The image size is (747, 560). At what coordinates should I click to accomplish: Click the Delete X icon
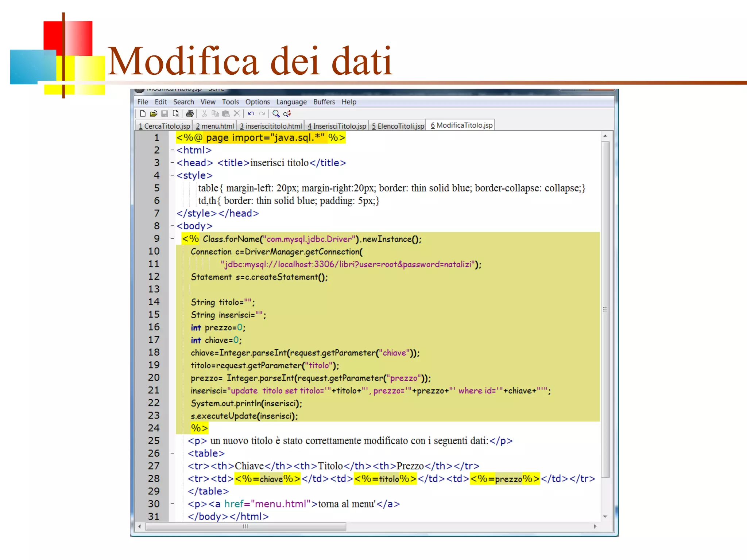pyautogui.click(x=237, y=114)
